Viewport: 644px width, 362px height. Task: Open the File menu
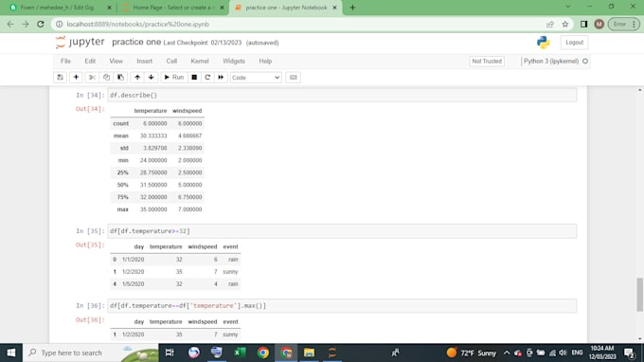coord(65,62)
